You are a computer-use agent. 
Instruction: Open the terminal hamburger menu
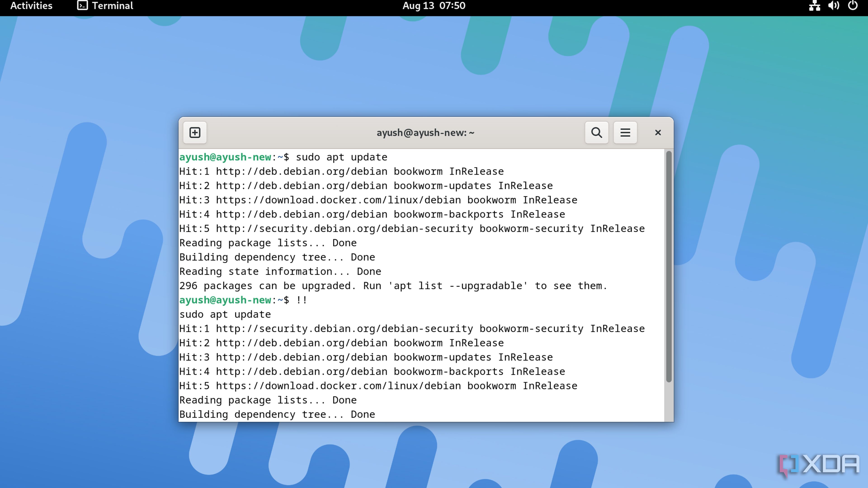pyautogui.click(x=625, y=132)
